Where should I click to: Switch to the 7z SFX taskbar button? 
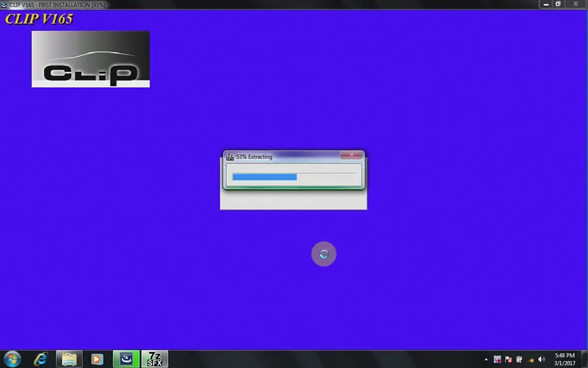point(154,359)
